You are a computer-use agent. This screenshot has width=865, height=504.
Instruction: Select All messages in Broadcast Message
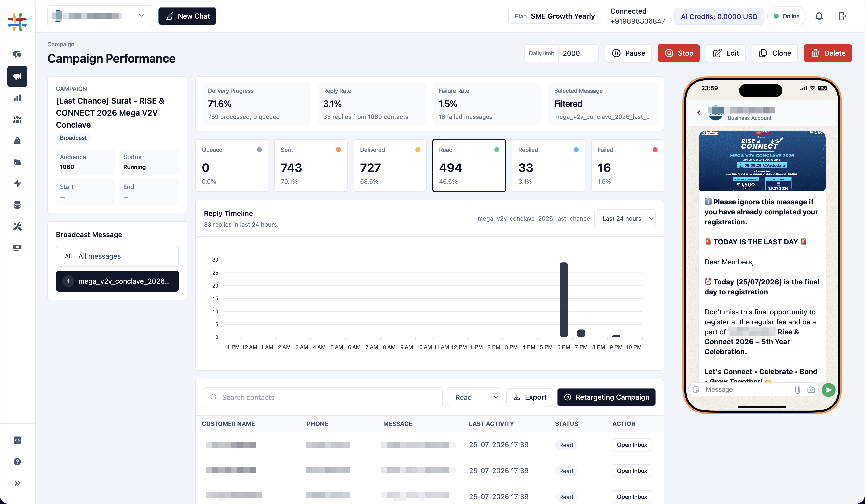[x=117, y=256]
